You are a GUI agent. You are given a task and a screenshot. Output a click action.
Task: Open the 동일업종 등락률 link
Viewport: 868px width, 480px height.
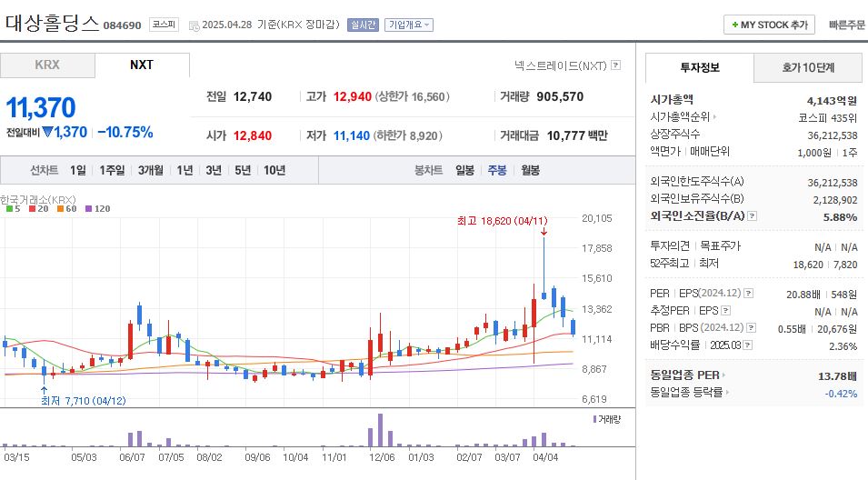pos(686,393)
